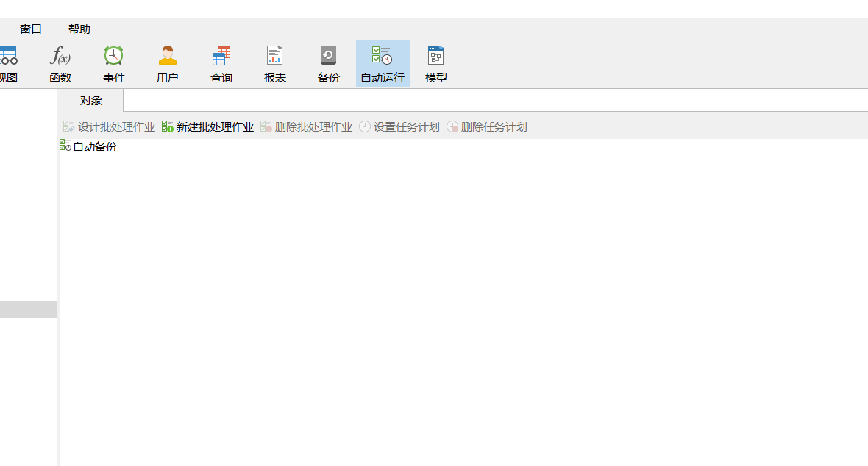Viewport: 868px width, 466px height.
Task: Click 新建批处理作业 (New Batch Job)
Action: tap(207, 127)
